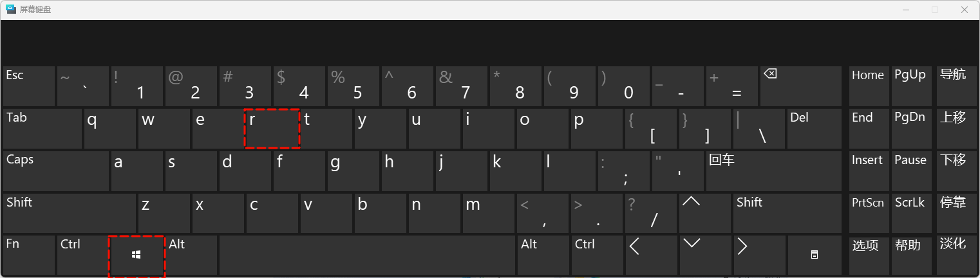The image size is (980, 278).
Task: Open the 选项 options key
Action: 868,255
